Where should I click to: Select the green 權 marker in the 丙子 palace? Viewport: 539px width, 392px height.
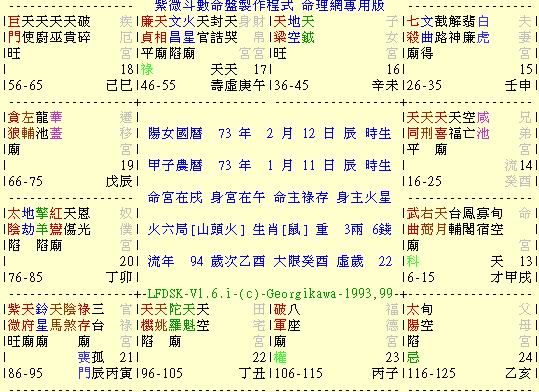coord(280,357)
